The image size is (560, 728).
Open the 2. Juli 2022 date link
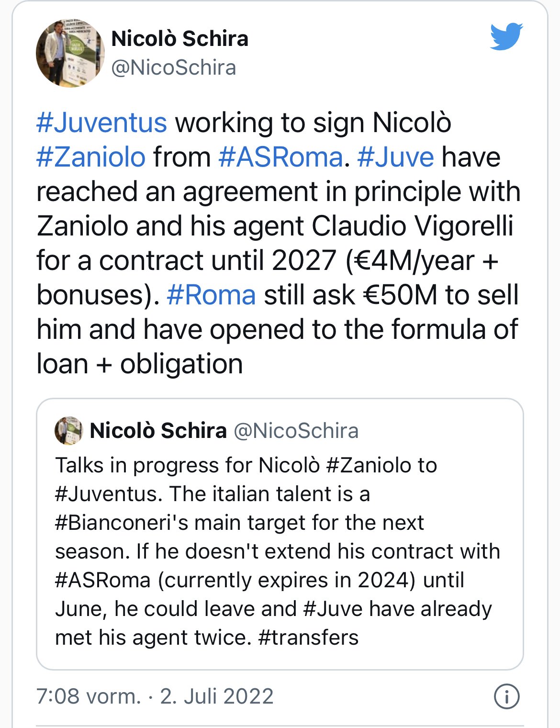pos(216,696)
